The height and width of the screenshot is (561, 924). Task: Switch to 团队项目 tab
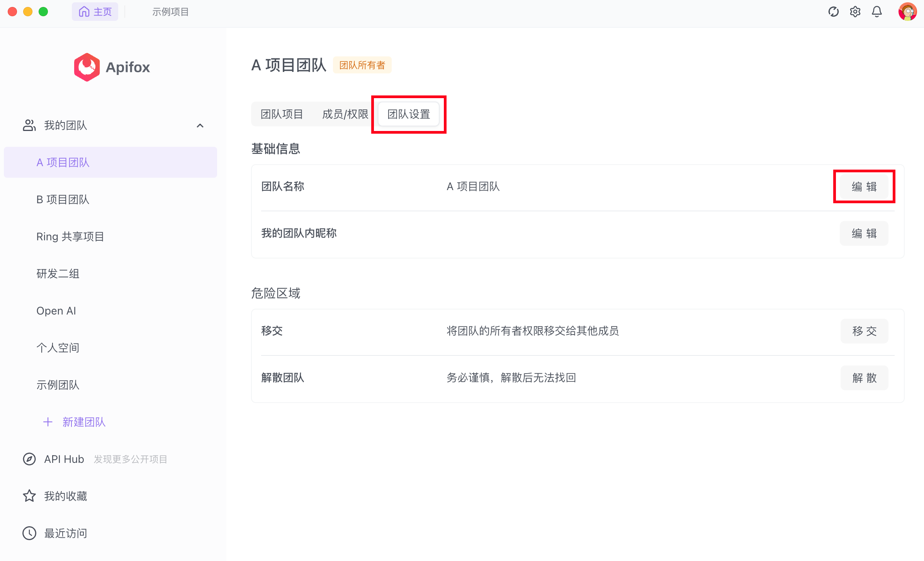(282, 114)
